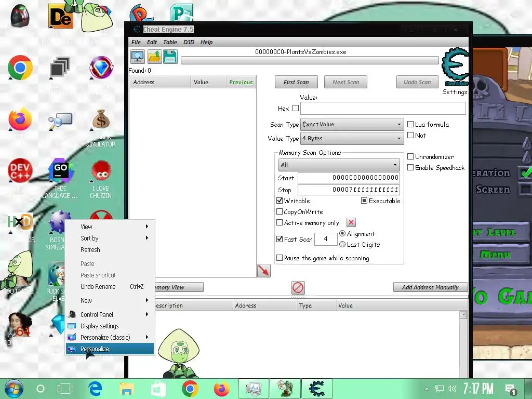Expand Personalize (classic) submenu
The height and width of the screenshot is (399, 532).
110,337
